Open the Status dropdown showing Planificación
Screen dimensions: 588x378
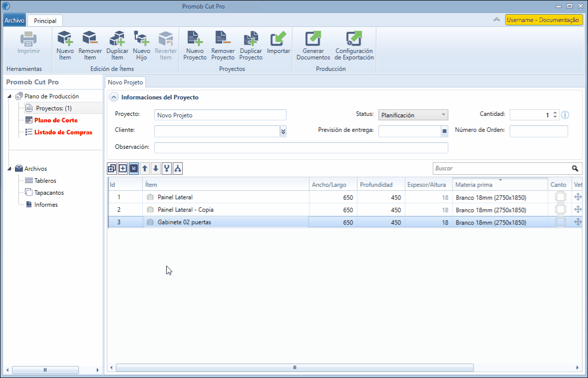tap(413, 115)
